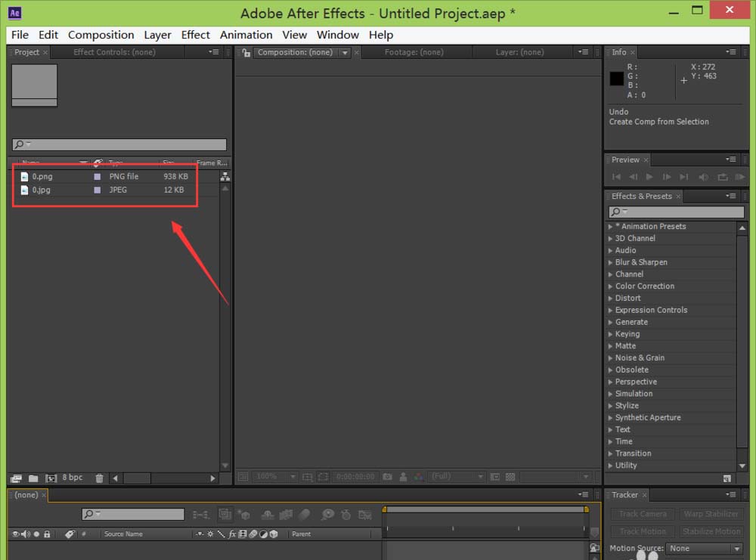Screen dimensions: 756x560
Task: Toggle audio mute in Preview panel
Action: point(703,177)
